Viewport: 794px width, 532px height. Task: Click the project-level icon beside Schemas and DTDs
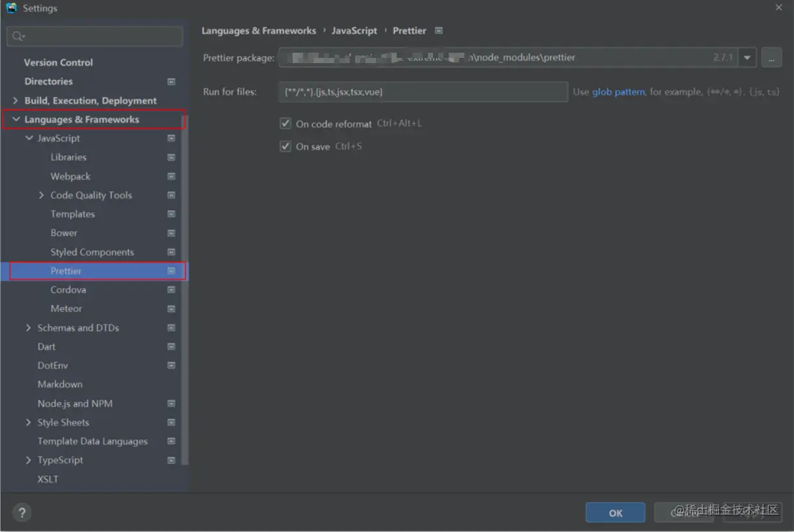pos(171,328)
